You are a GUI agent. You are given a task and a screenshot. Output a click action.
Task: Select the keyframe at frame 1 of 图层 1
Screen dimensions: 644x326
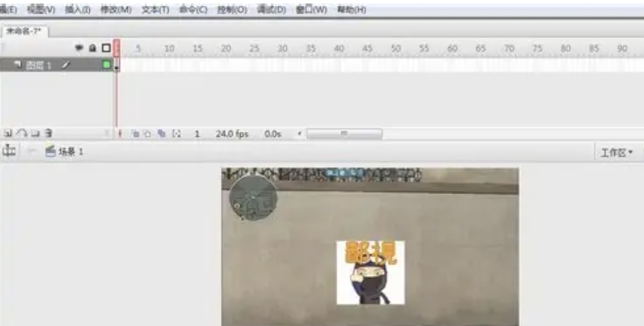pos(117,65)
